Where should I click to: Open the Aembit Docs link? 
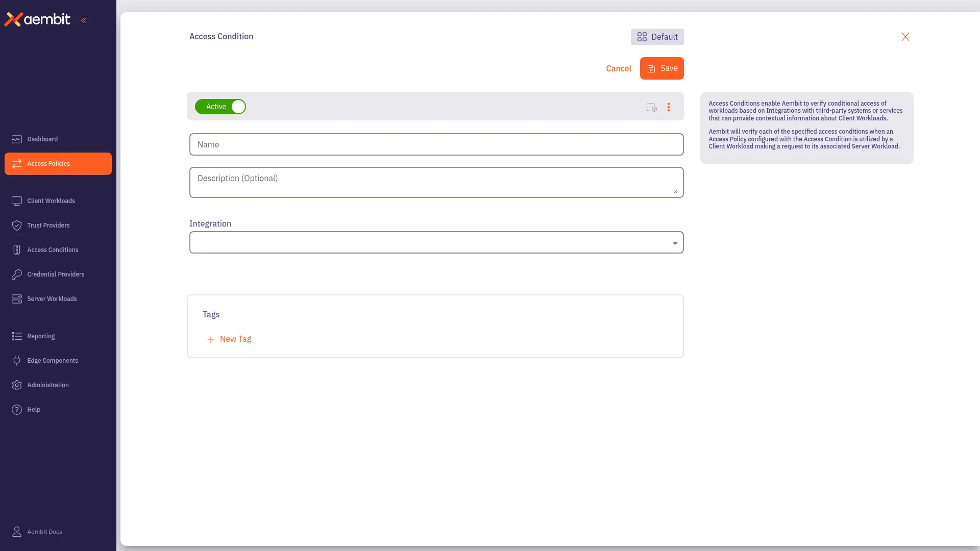(44, 532)
